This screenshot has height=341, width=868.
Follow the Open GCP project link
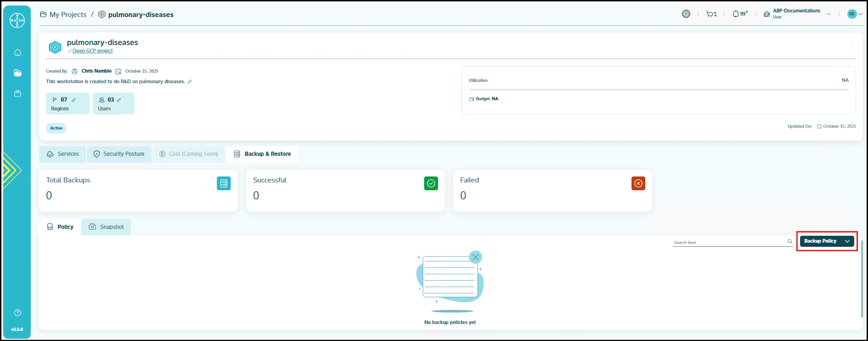pyautogui.click(x=92, y=51)
